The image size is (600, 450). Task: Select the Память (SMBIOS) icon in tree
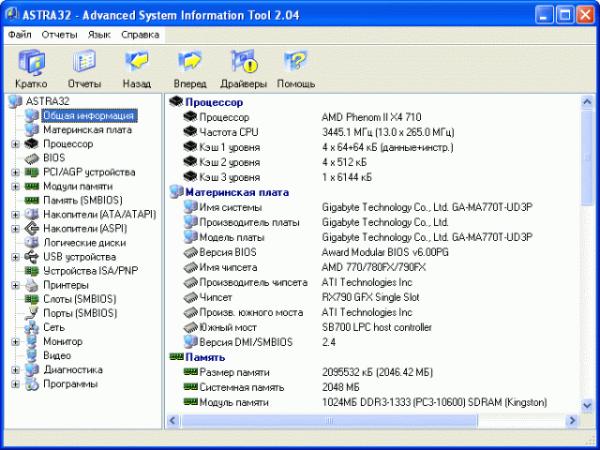point(32,200)
